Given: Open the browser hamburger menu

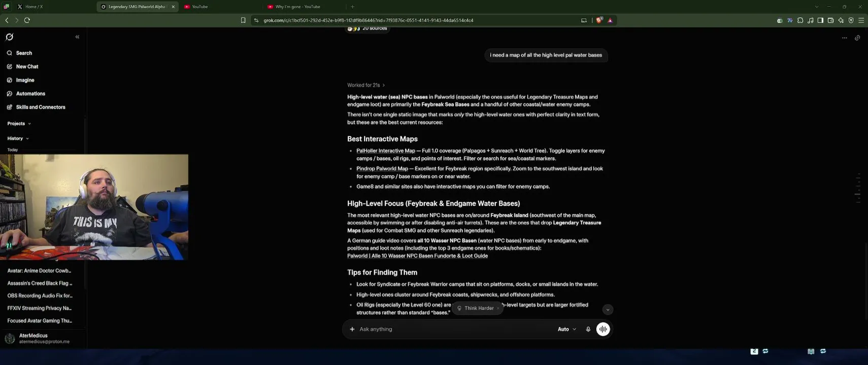Looking at the screenshot, I should click(x=861, y=20).
